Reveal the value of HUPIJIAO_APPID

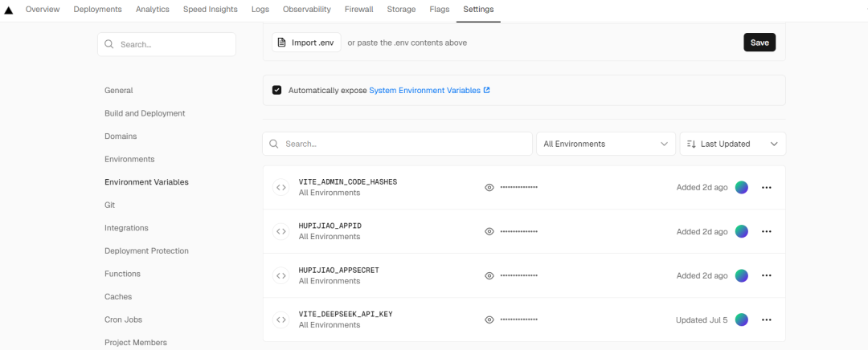click(x=489, y=232)
